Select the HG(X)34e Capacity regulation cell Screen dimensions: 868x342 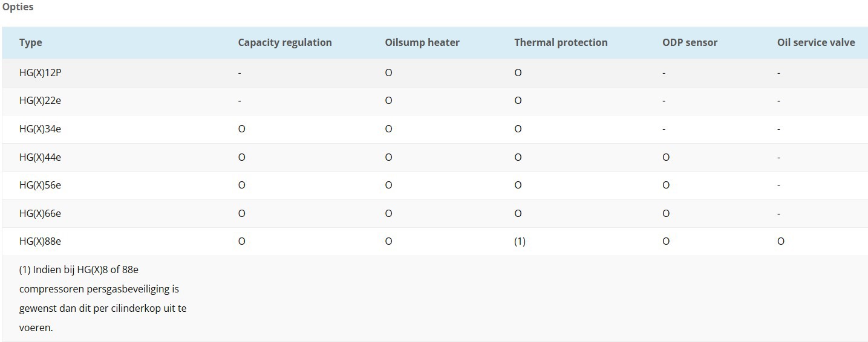coord(242,129)
